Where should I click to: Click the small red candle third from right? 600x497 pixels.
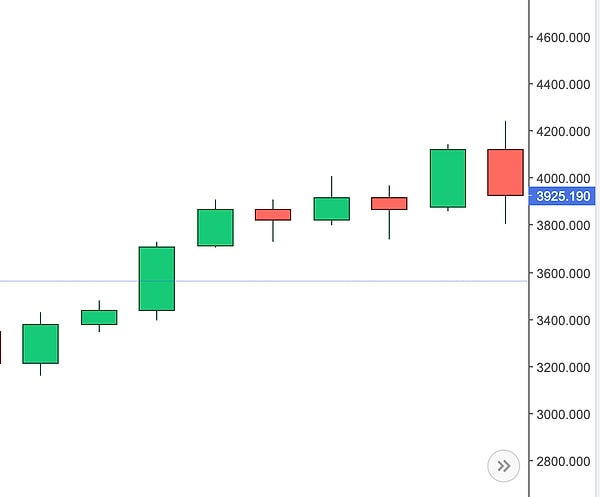[389, 203]
